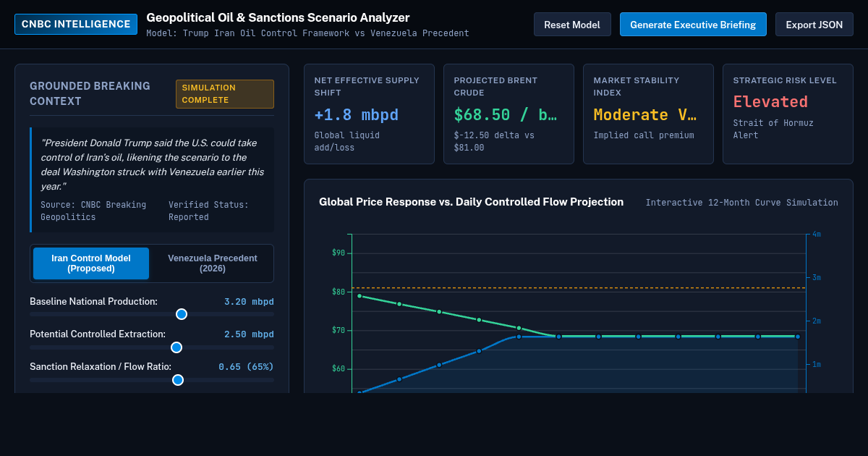Click the 'Implied call premium' text
The height and width of the screenshot is (456, 868).
[x=644, y=135]
